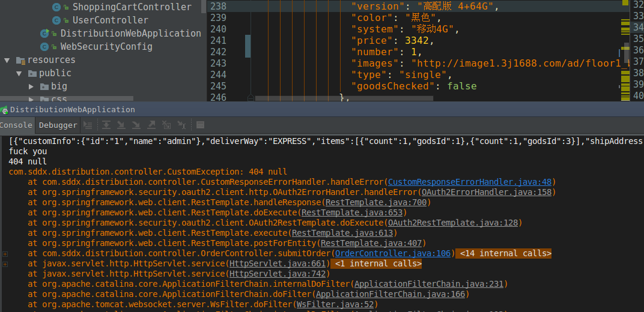Select DistributionWebApplication in project tree
This screenshot has width=644, height=312.
pyautogui.click(x=130, y=33)
